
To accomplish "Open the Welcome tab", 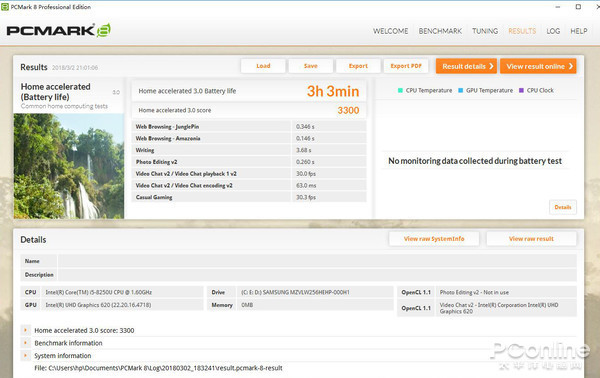I will [x=390, y=31].
